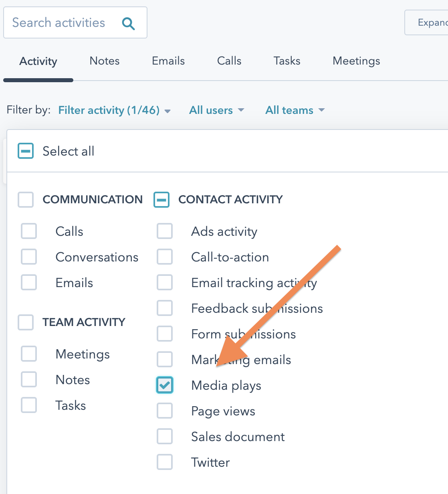448x494 pixels.
Task: Go to the Meetings tab
Action: pyautogui.click(x=356, y=61)
